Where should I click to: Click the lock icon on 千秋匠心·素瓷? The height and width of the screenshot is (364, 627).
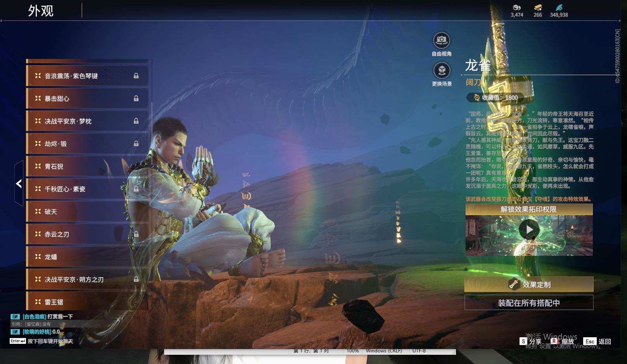(x=136, y=189)
